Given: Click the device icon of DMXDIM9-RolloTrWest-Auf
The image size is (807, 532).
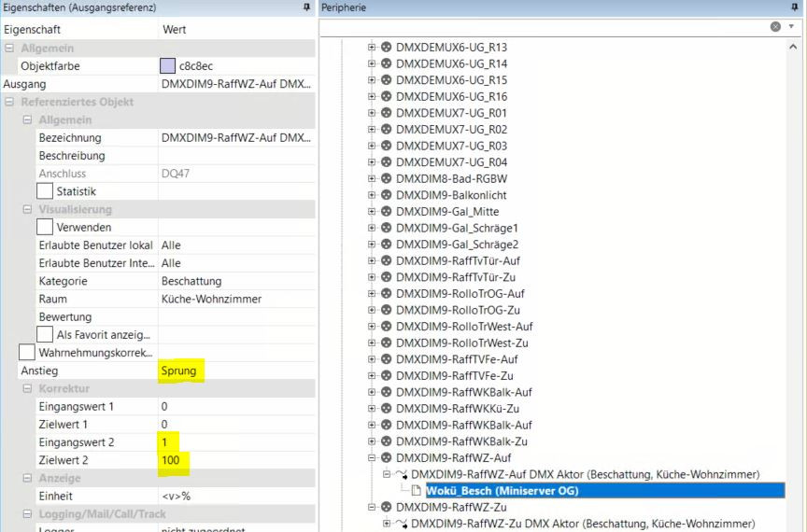Looking at the screenshot, I should (386, 326).
